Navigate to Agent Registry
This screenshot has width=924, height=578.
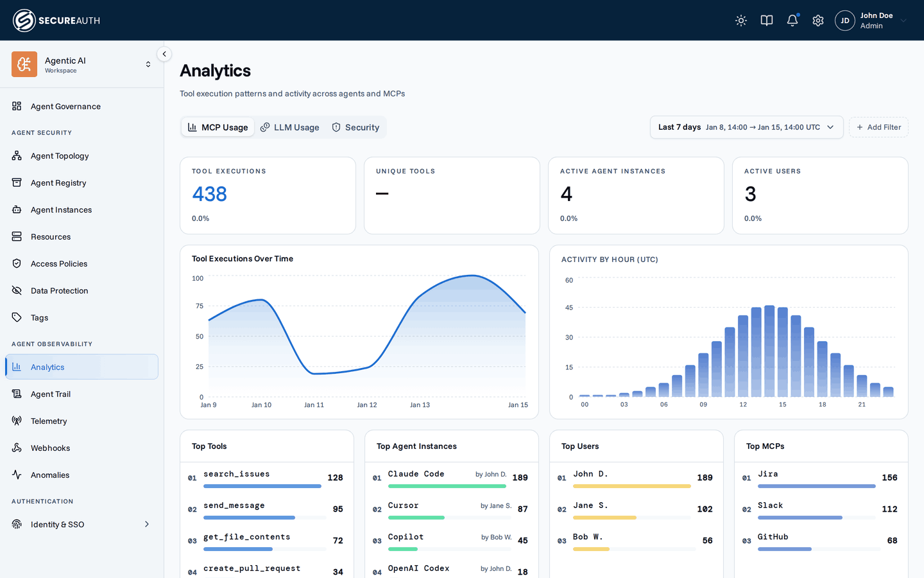81,183
